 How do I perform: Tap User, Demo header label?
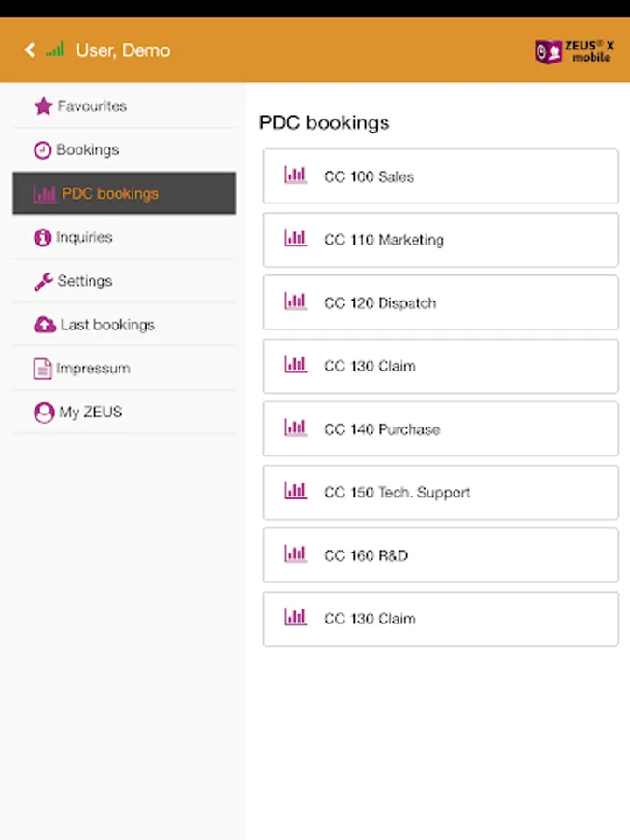coord(122,50)
